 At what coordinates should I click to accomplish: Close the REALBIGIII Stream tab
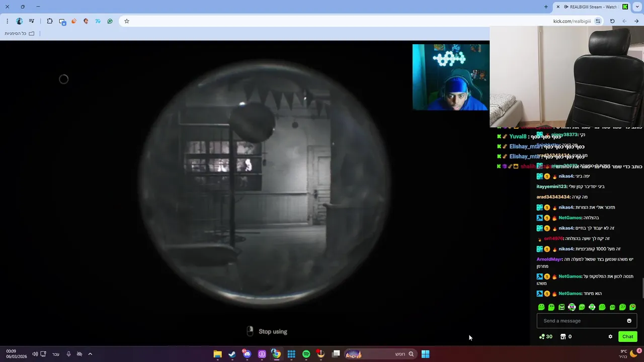click(x=558, y=7)
